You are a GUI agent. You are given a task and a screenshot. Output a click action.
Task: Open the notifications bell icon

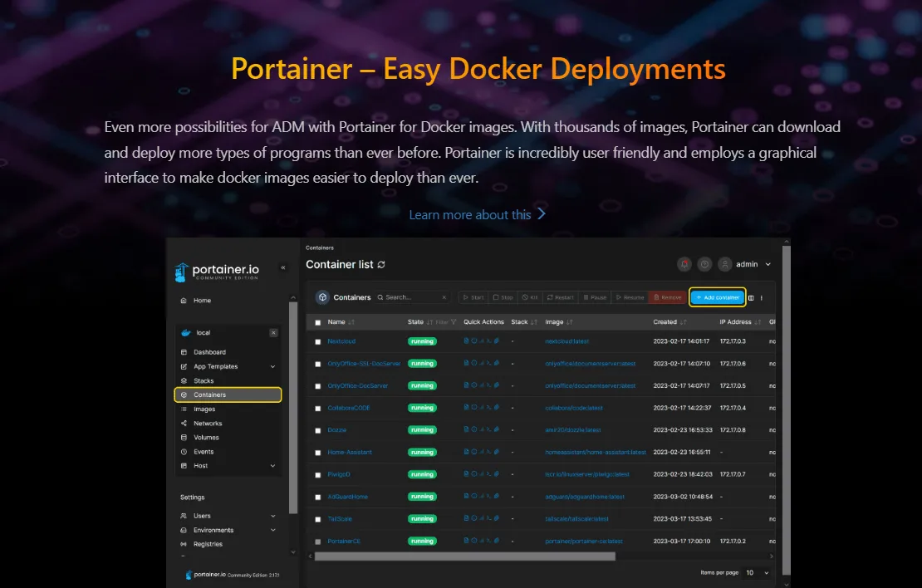click(684, 265)
